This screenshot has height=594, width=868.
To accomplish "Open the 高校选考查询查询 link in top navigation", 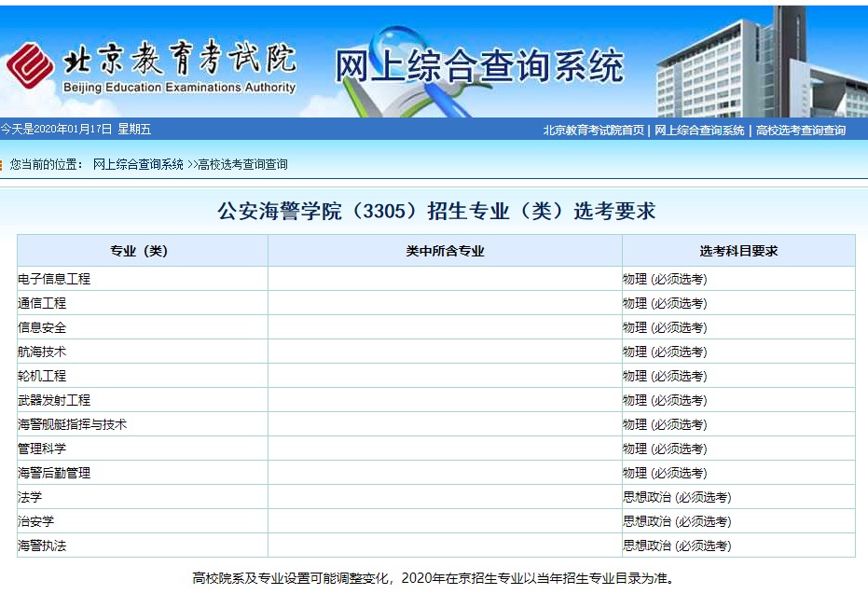I will point(801,131).
